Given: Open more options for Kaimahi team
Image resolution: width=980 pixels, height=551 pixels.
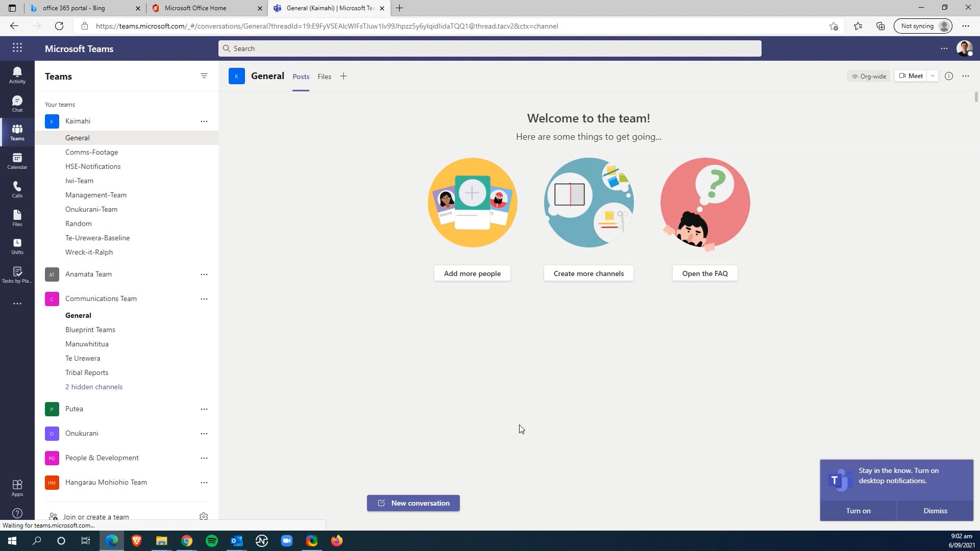Looking at the screenshot, I should (x=204, y=121).
